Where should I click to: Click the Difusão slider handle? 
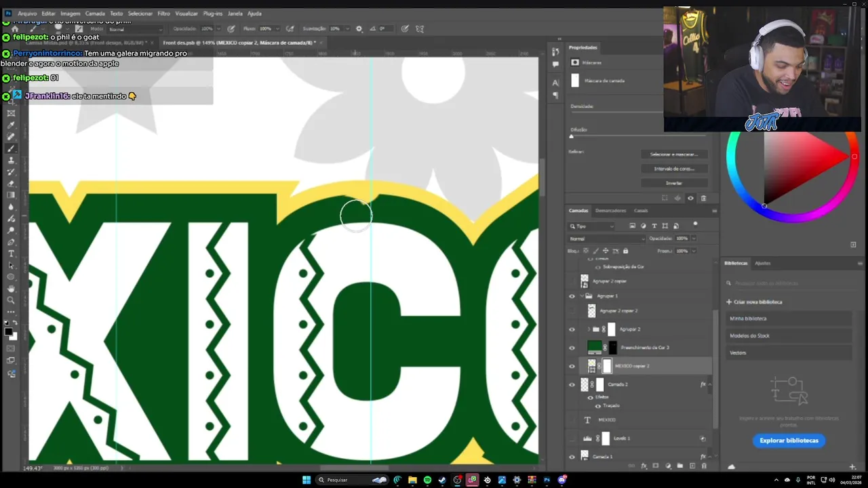571,136
